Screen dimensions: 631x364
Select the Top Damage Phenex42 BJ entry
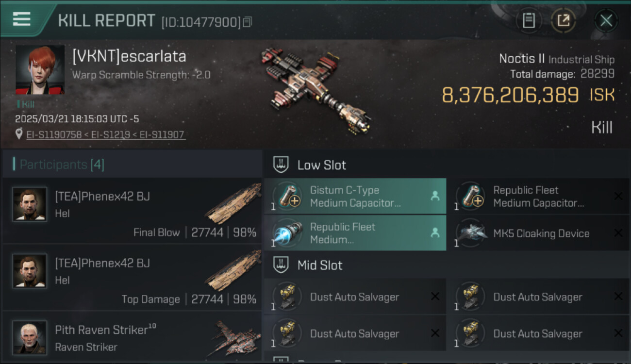[x=132, y=278]
